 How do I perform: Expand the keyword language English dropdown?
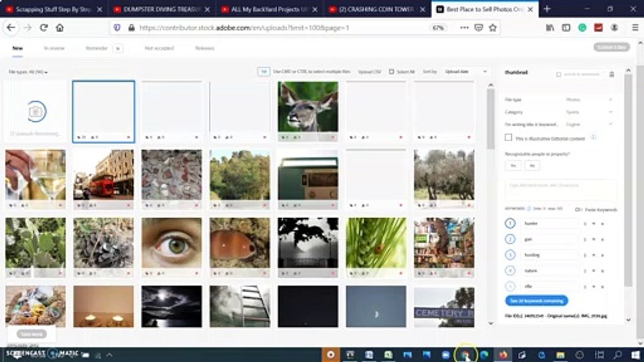pyautogui.click(x=589, y=124)
